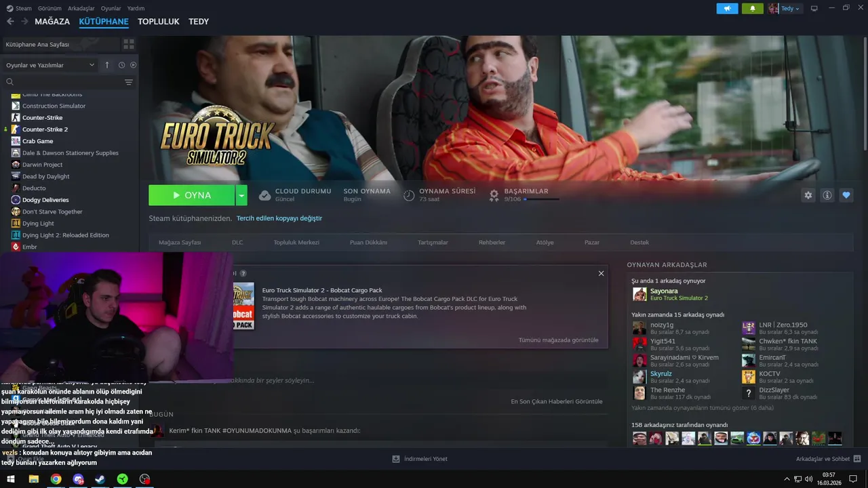Close the Bobcat Cargo Pack panel
Screen dimensions: 868x488
pos(601,273)
